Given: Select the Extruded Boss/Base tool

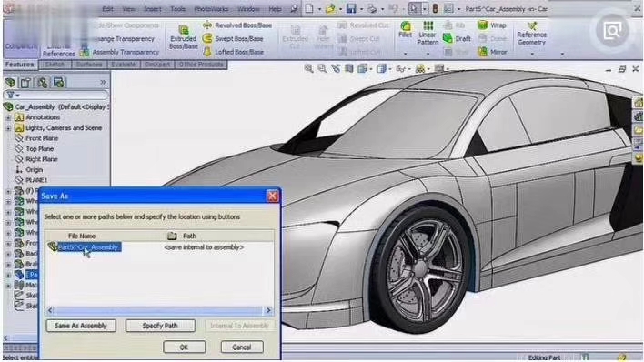Looking at the screenshot, I should pos(183,37).
